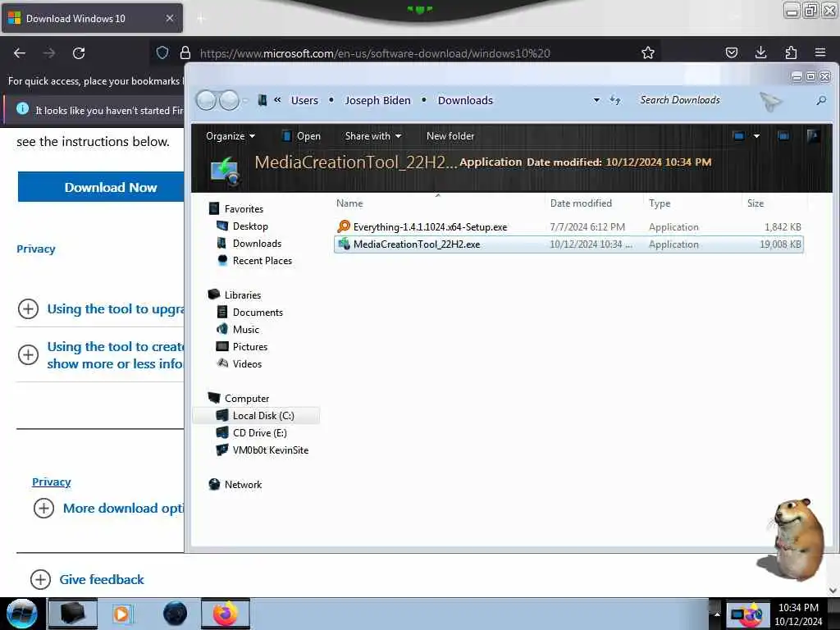The width and height of the screenshot is (840, 630).
Task: Click Explorer back navigation button
Action: pyautogui.click(x=206, y=100)
